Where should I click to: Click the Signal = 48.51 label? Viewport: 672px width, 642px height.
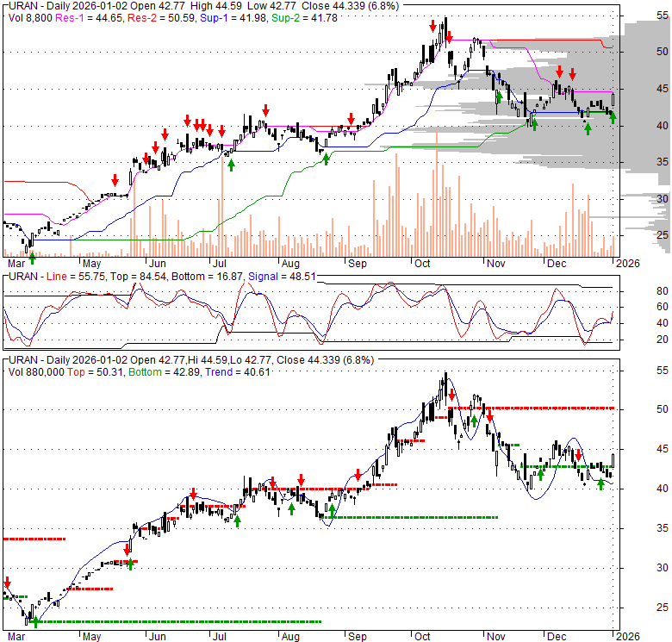coord(282,277)
